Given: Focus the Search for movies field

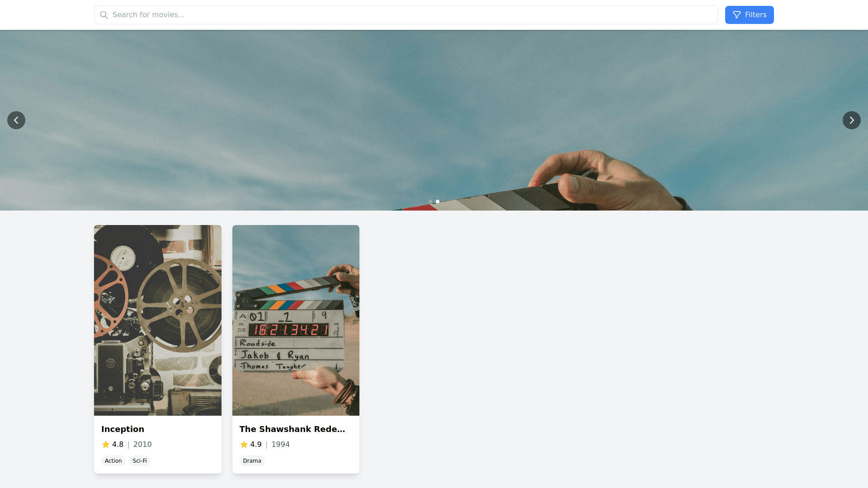Looking at the screenshot, I should (x=407, y=15).
